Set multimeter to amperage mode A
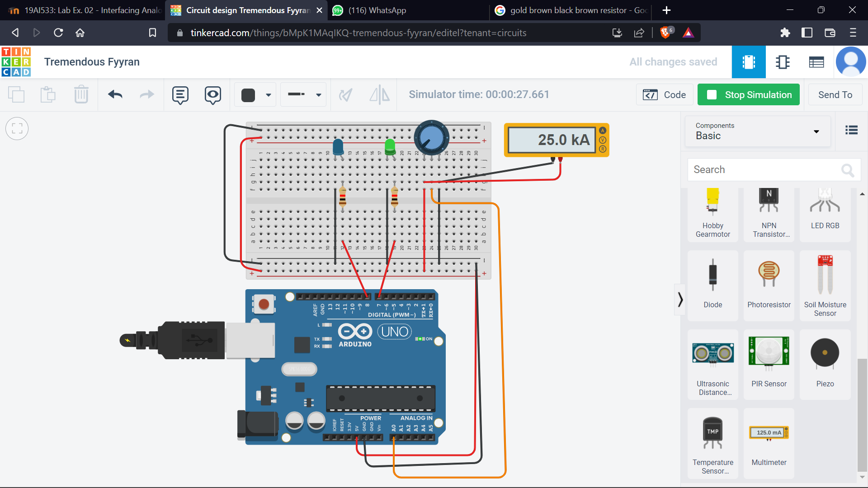The image size is (868, 488). coord(603,131)
